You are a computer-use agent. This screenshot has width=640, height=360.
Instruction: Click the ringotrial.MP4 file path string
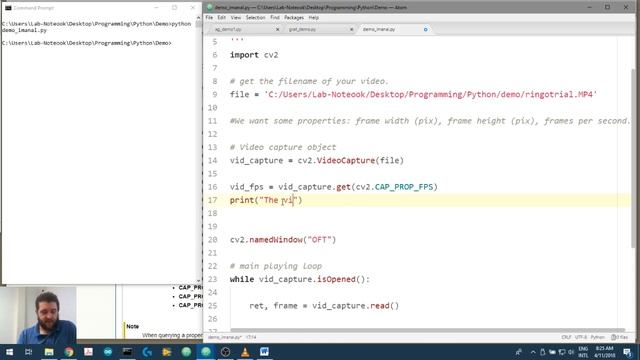[x=431, y=94]
